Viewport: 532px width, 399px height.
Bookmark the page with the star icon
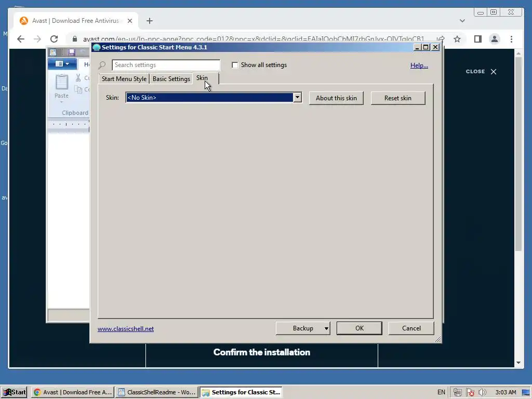point(457,39)
